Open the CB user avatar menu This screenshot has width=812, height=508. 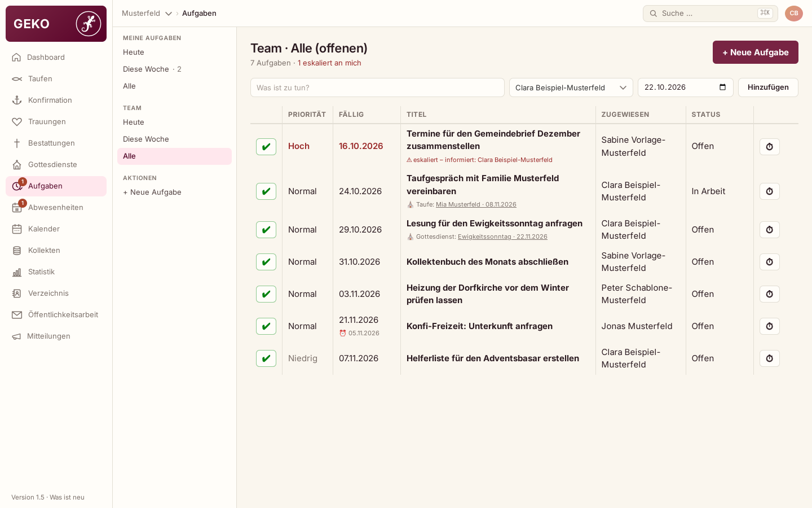click(794, 14)
